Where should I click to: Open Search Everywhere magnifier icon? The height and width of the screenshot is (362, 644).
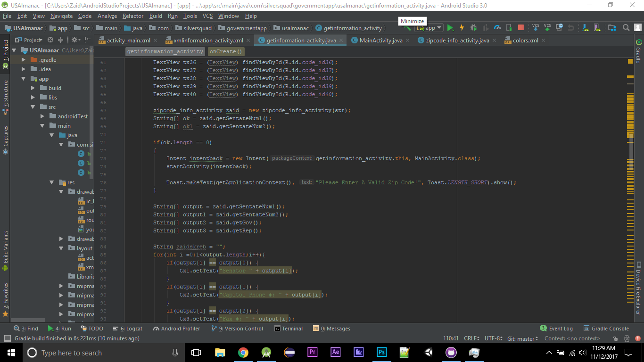(x=626, y=28)
